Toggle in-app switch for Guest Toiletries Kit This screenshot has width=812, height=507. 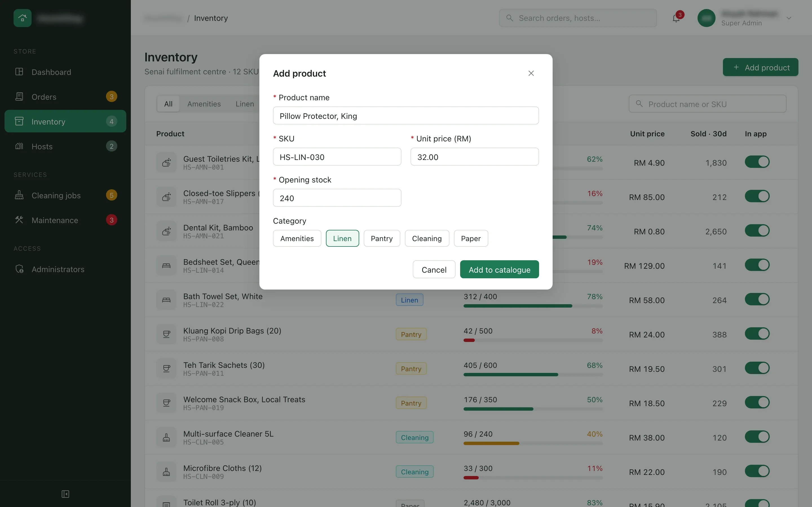pyautogui.click(x=757, y=162)
